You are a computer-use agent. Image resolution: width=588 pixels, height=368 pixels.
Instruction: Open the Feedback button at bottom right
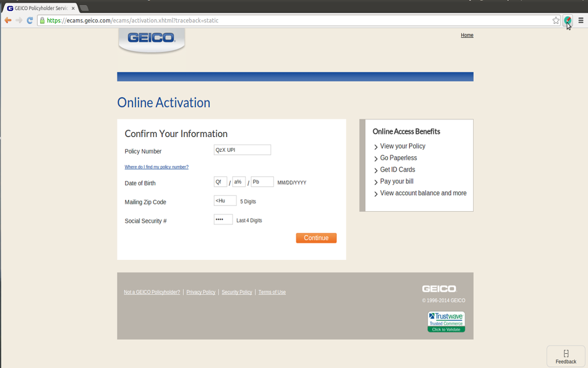coord(566,357)
